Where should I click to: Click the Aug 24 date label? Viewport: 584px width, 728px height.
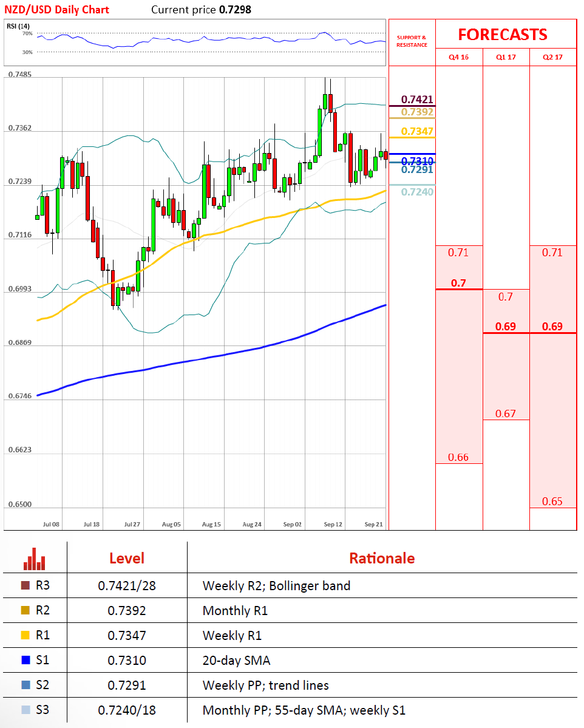tap(252, 524)
